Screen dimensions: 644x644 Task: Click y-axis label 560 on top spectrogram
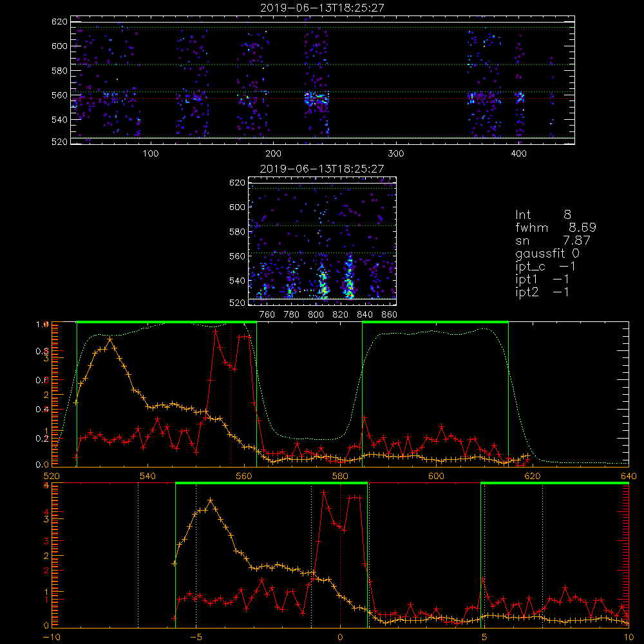[59, 95]
